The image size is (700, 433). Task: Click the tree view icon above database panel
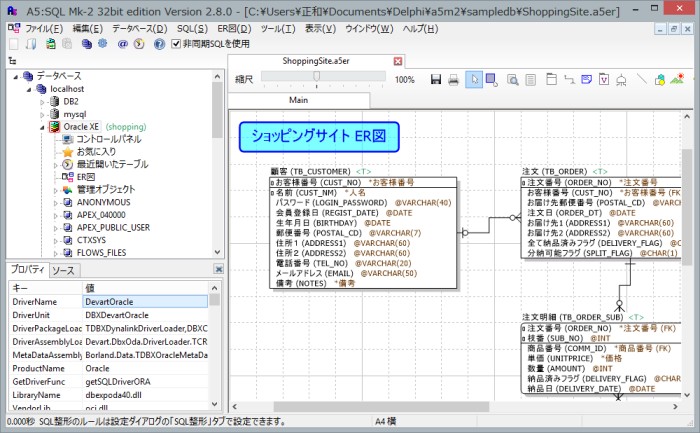[x=12, y=61]
